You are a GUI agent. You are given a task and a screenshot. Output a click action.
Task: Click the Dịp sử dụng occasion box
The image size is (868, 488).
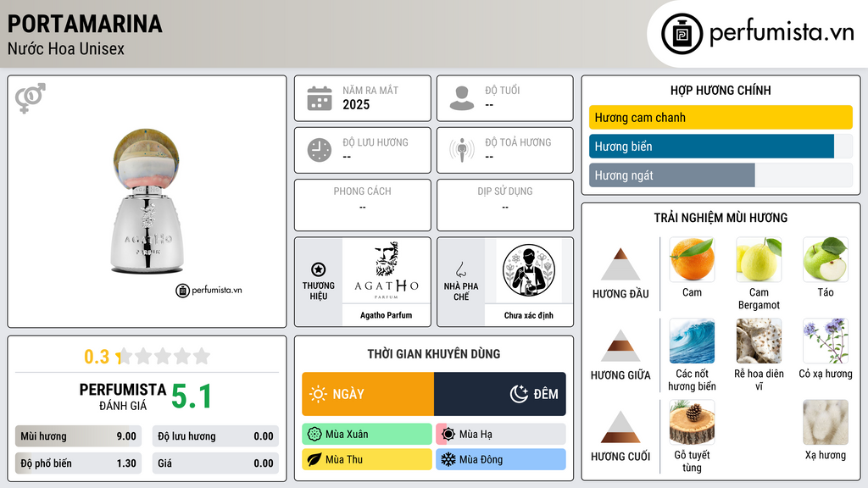(x=505, y=205)
